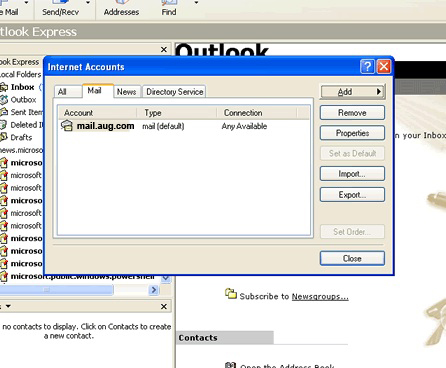Click the Properties button
Viewport: 446px width, 368px height.
pos(352,133)
